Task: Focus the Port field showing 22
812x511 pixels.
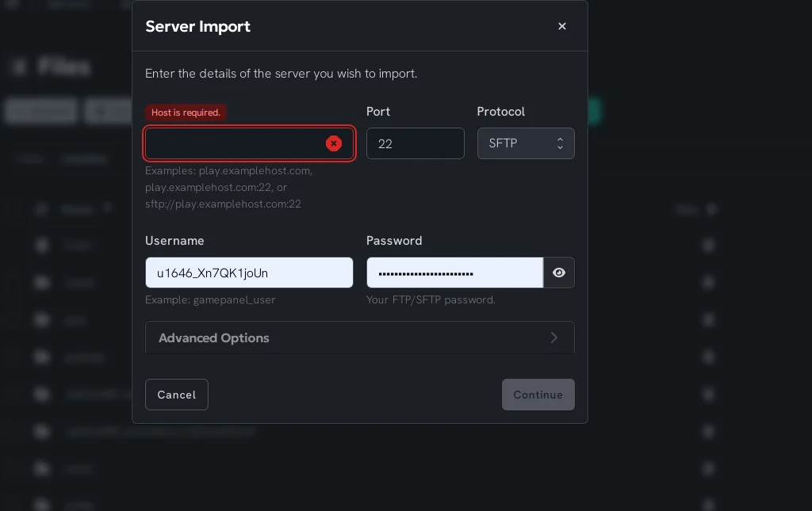Action: [x=415, y=143]
